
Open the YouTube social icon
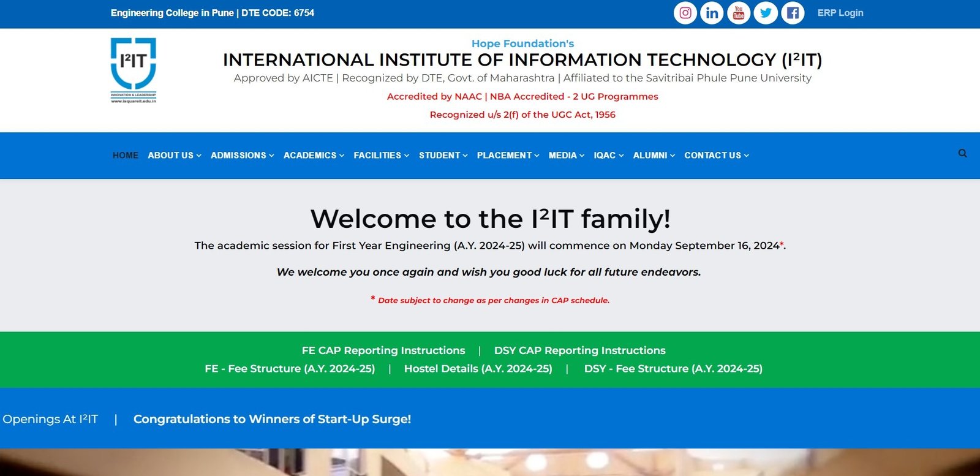[739, 13]
